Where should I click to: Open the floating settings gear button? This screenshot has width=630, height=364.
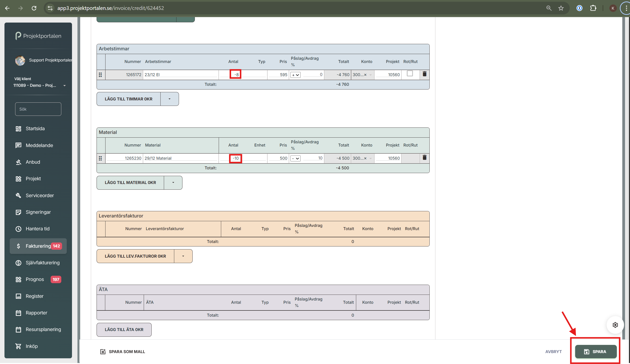coord(615,325)
